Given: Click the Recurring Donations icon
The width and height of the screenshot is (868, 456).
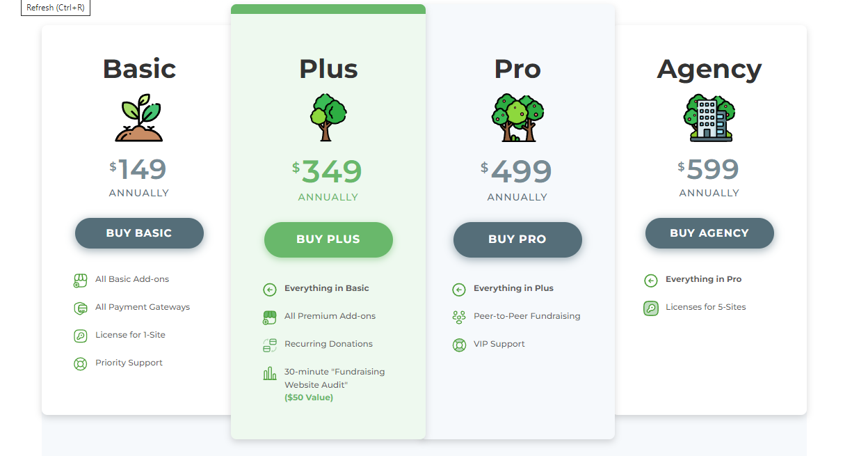Looking at the screenshot, I should pos(270,345).
